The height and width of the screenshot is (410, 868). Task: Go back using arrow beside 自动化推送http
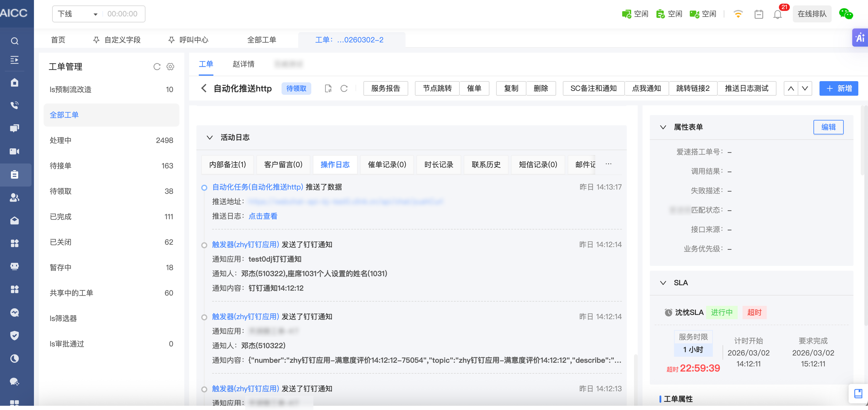point(204,88)
